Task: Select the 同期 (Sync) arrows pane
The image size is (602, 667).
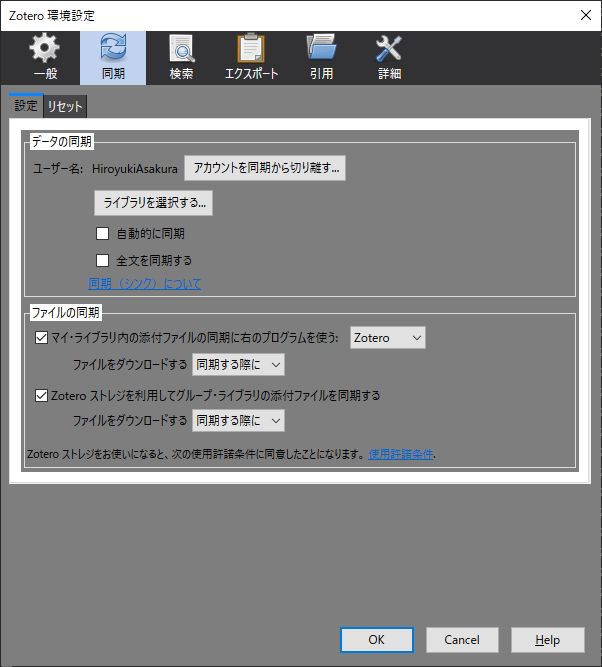Action: (x=113, y=57)
